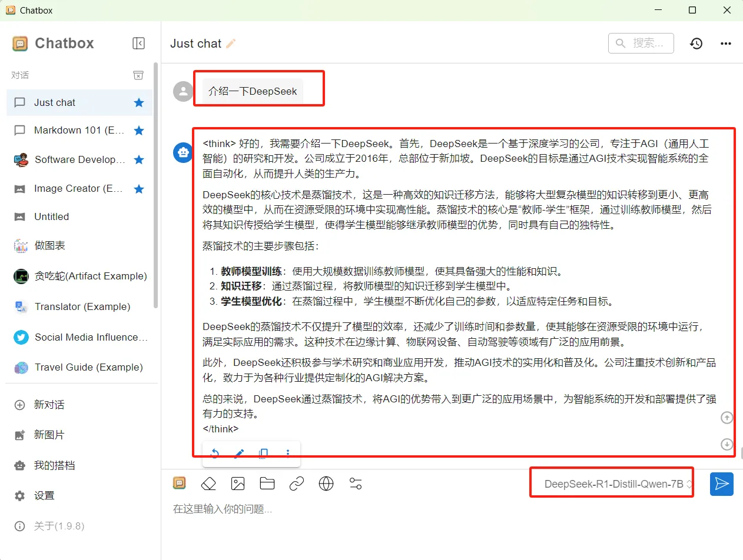Open the Image Creator conversation
Viewport: 743px width, 560px height.
tap(79, 188)
